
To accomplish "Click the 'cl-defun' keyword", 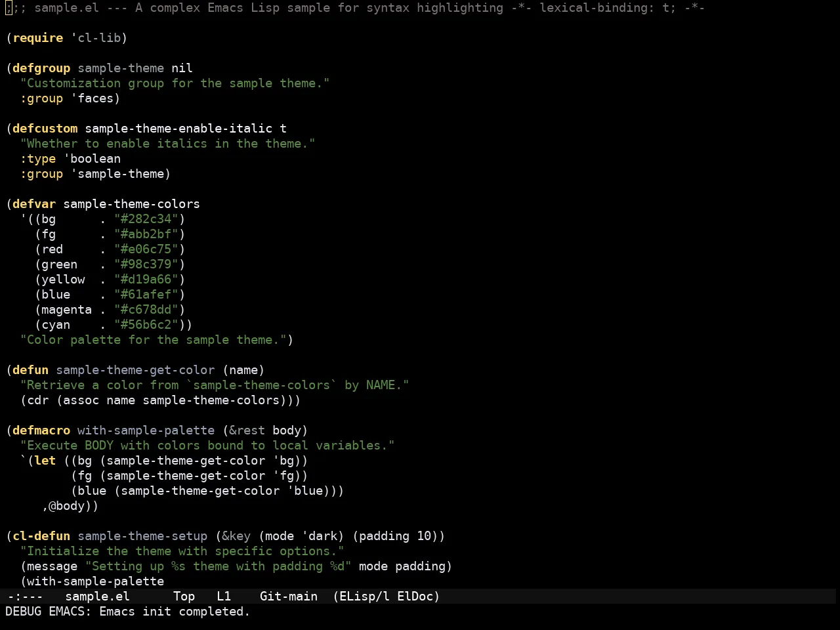I will 41,536.
